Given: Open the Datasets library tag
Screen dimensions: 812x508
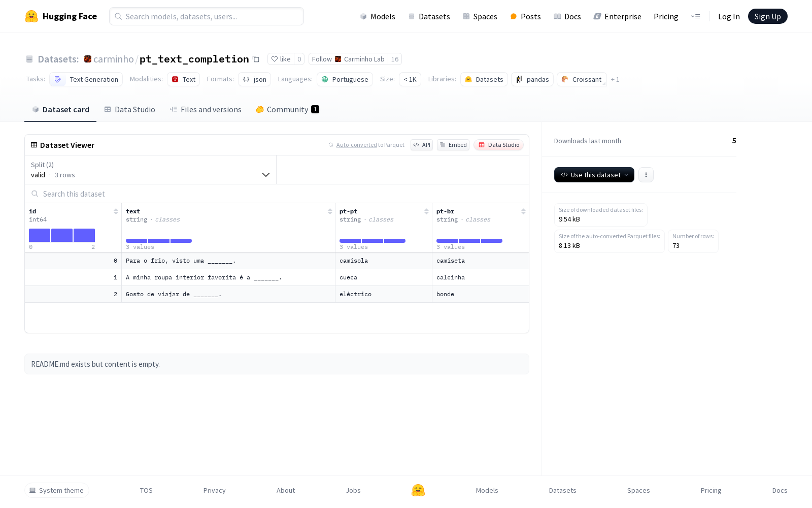Looking at the screenshot, I should pos(484,79).
